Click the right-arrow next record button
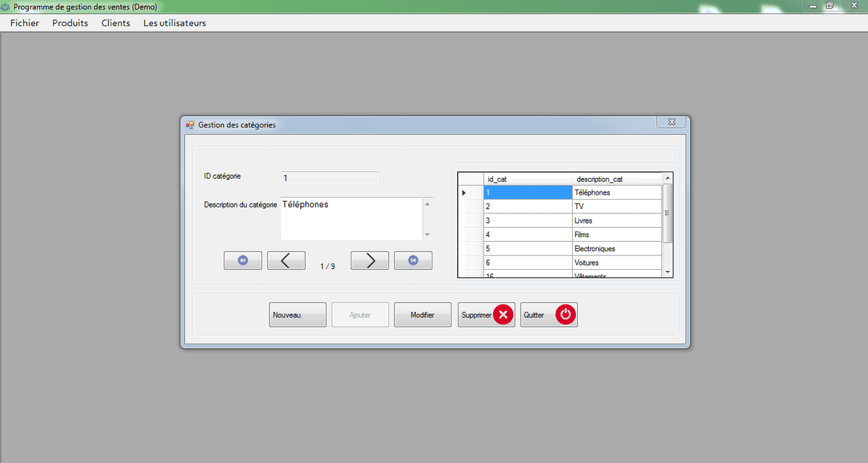868x463 pixels. (370, 260)
